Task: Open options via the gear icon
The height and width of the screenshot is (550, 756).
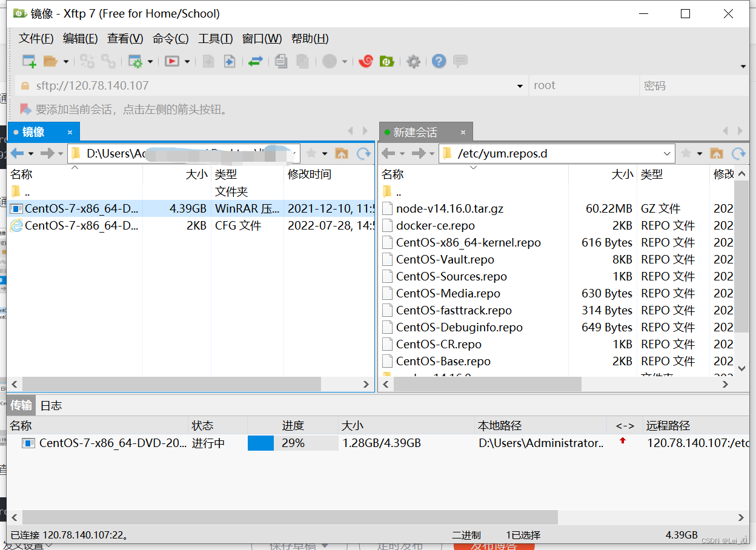Action: click(x=413, y=61)
